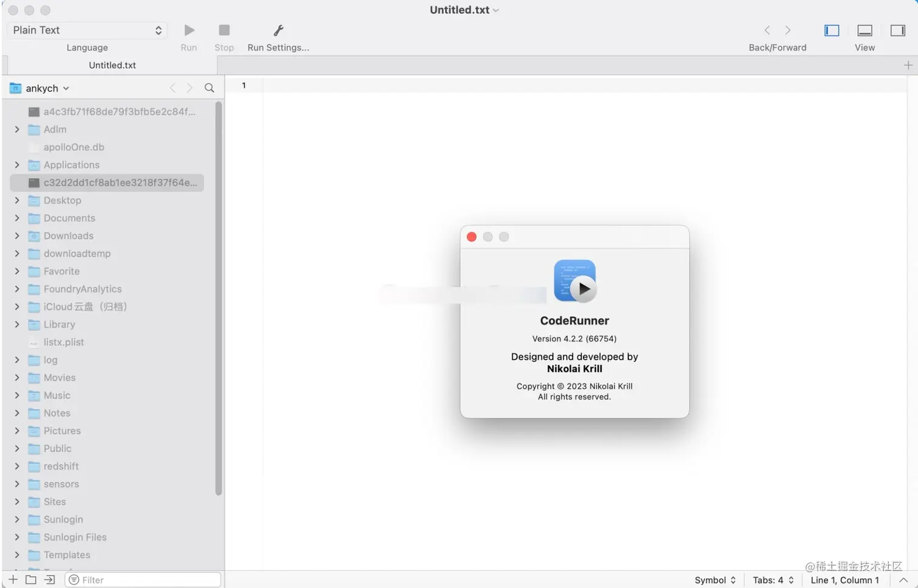Expand the iCloud云盘 folder
Viewport: 918px width, 588px height.
tap(17, 307)
